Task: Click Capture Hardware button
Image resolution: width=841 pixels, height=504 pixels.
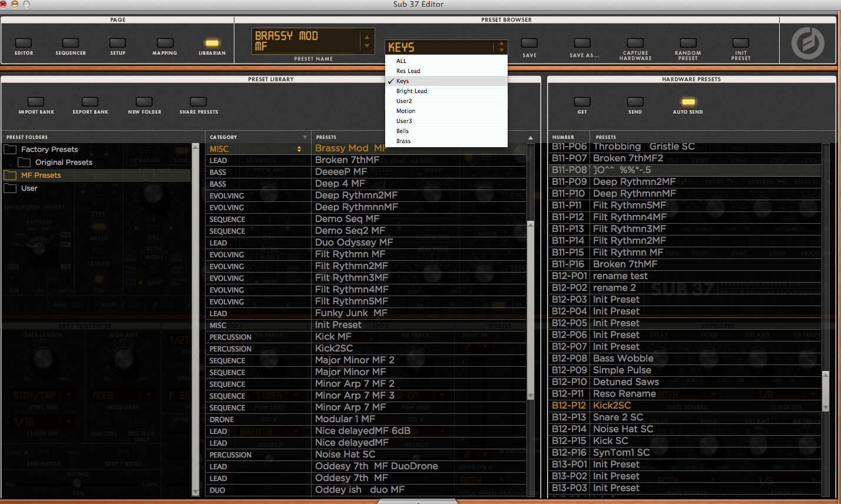Action: pyautogui.click(x=635, y=43)
